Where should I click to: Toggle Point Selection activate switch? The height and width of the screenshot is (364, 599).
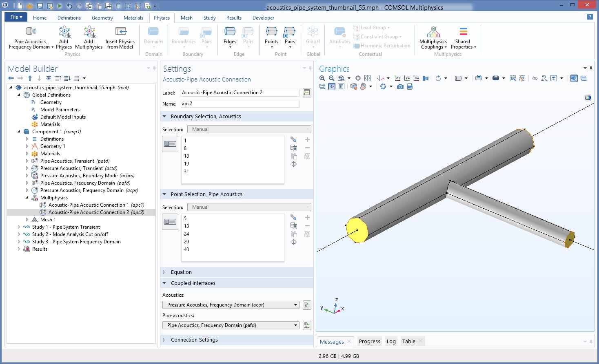(170, 222)
